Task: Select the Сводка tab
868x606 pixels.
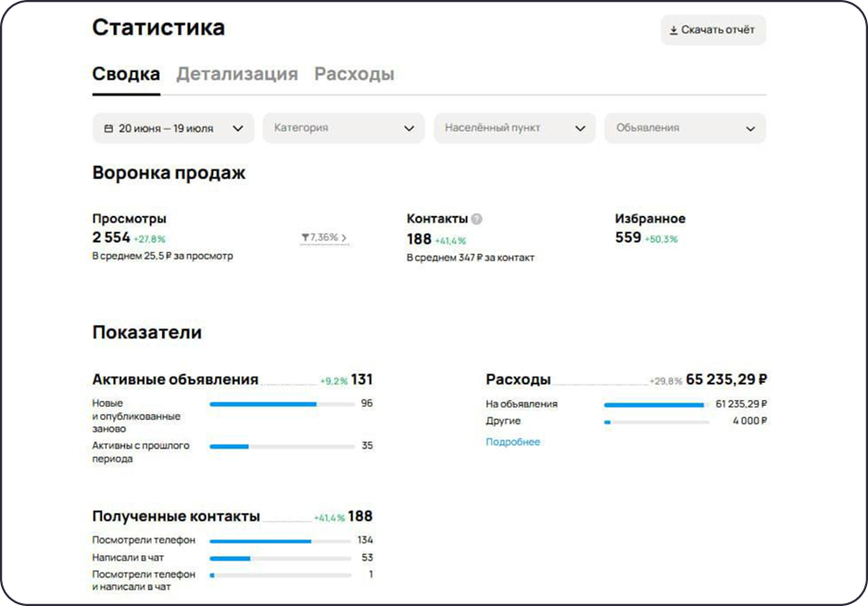Action: point(125,74)
